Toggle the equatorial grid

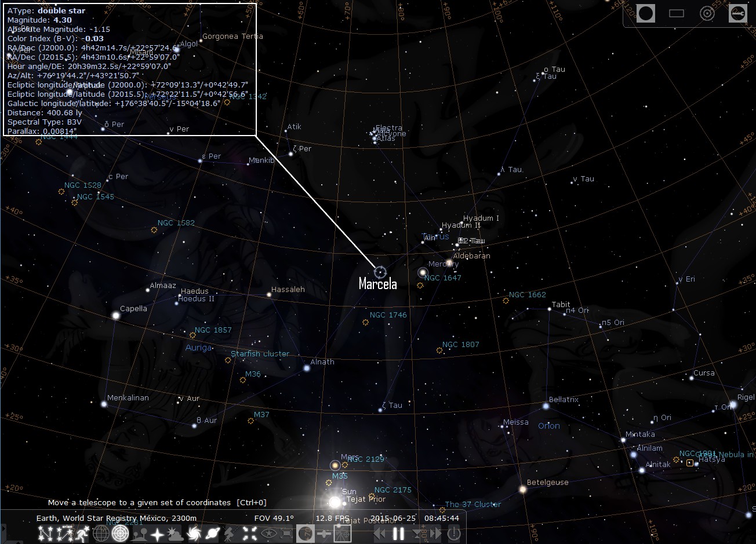click(x=101, y=534)
